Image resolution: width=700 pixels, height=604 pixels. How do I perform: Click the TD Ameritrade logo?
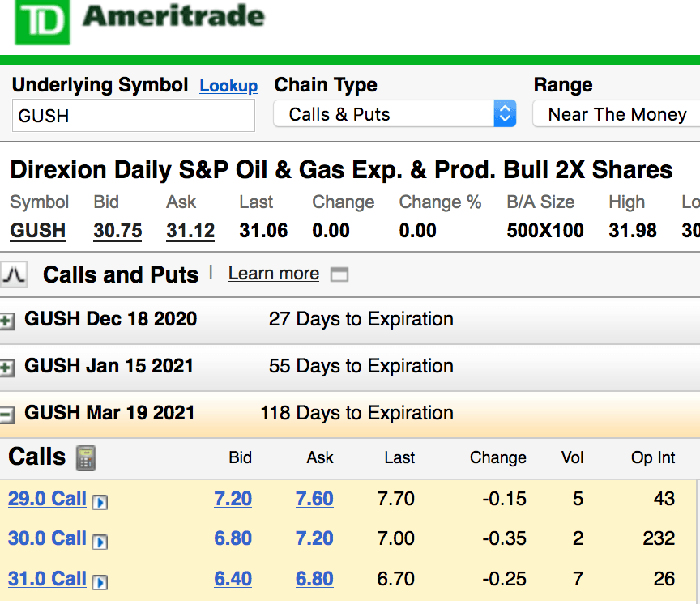[x=139, y=21]
